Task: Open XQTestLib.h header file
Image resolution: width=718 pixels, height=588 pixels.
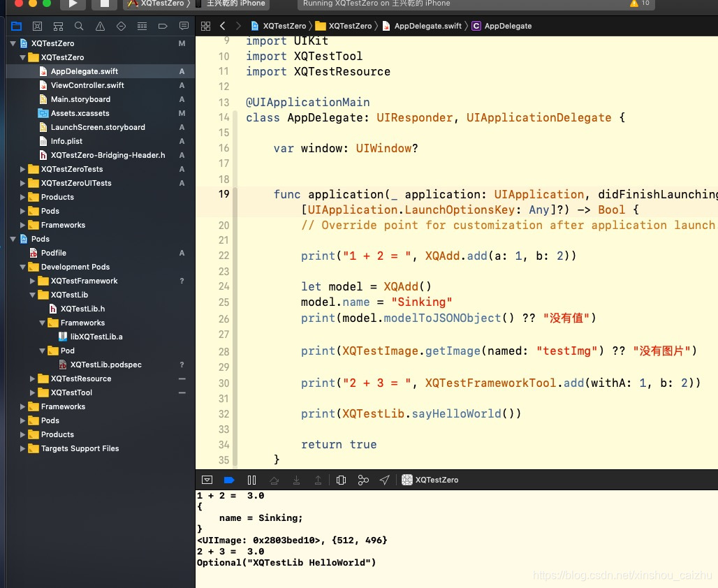Action: coord(82,309)
